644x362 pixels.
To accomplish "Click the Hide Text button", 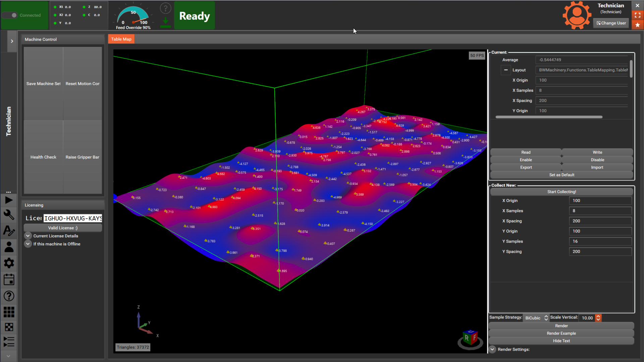I will click(561, 341).
